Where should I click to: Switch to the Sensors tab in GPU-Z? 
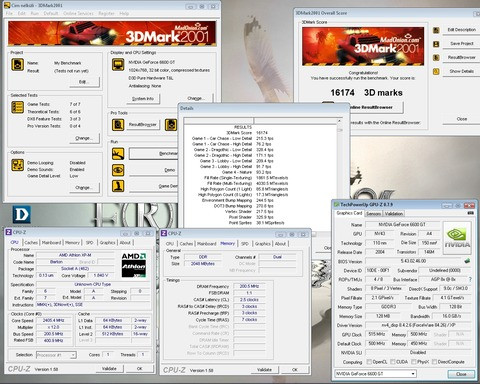(x=373, y=214)
